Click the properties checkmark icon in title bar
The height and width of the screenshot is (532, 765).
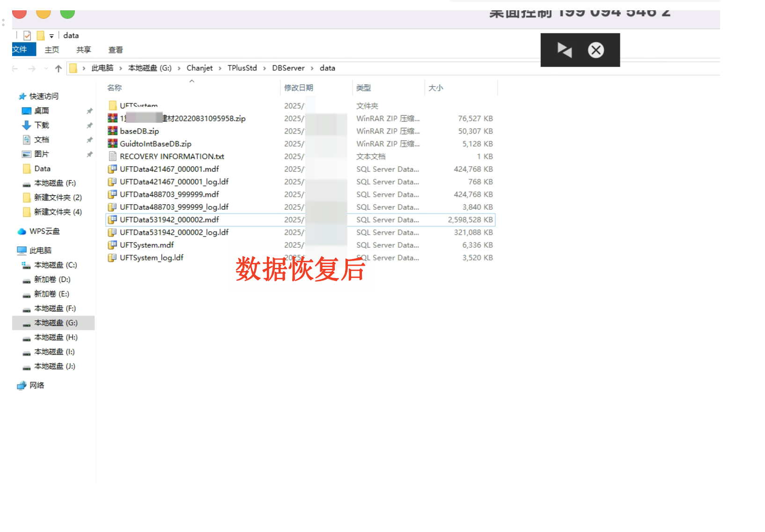[x=27, y=36]
